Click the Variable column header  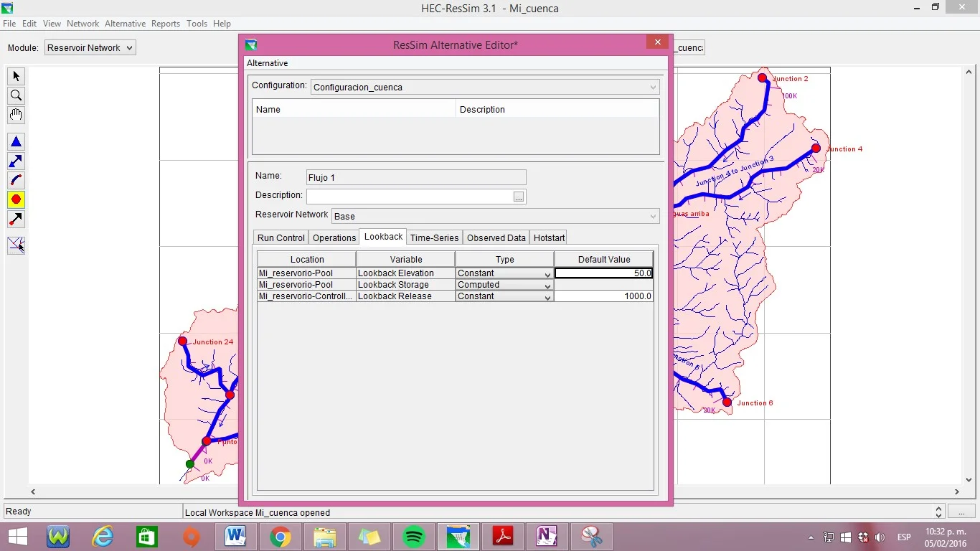(x=406, y=260)
